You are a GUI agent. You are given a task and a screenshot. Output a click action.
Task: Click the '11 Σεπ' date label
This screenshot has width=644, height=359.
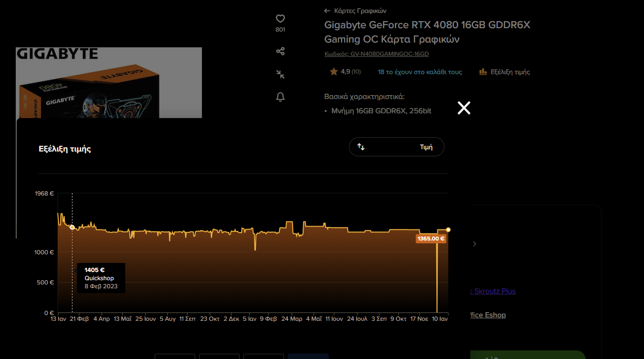(x=188, y=318)
